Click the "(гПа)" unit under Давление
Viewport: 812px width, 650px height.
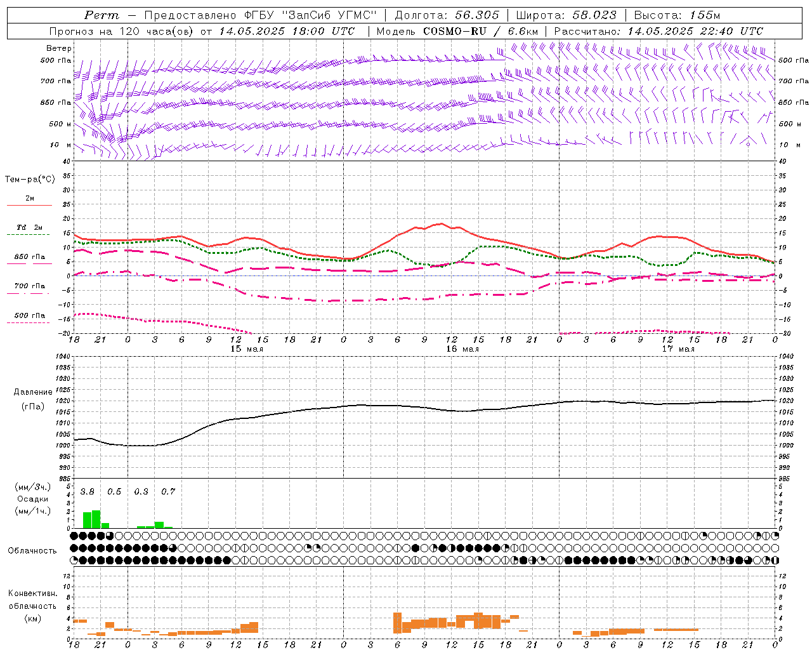(x=33, y=407)
